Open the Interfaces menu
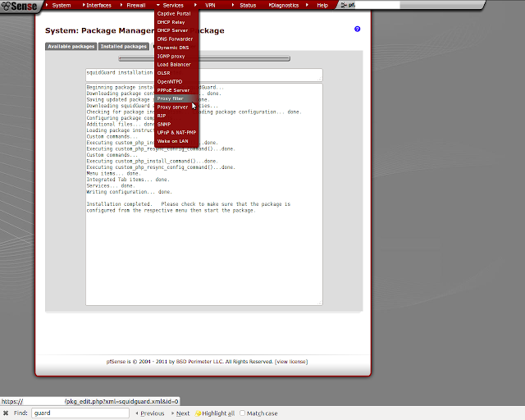Viewport: 525px width, 420px height. [98, 5]
